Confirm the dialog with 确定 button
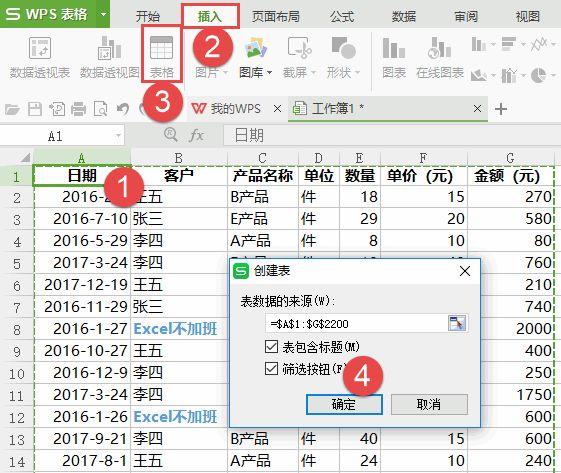Screen dimensions: 561x473 [x=344, y=404]
